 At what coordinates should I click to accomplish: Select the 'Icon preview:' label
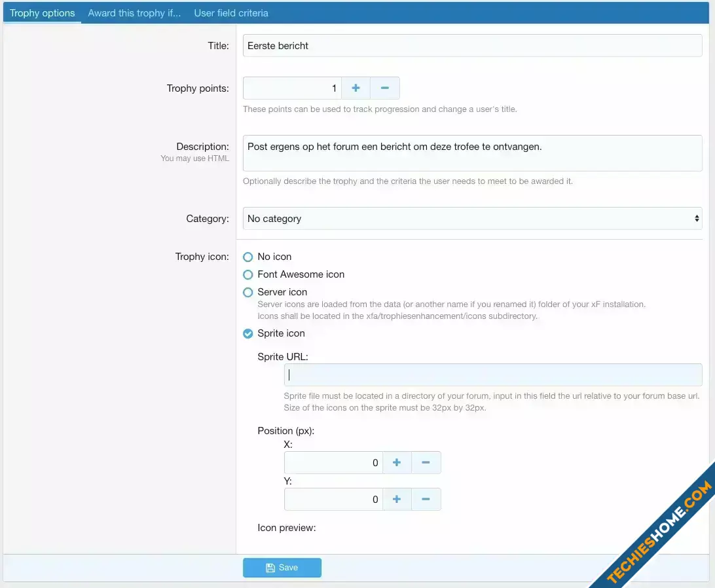pyautogui.click(x=286, y=528)
